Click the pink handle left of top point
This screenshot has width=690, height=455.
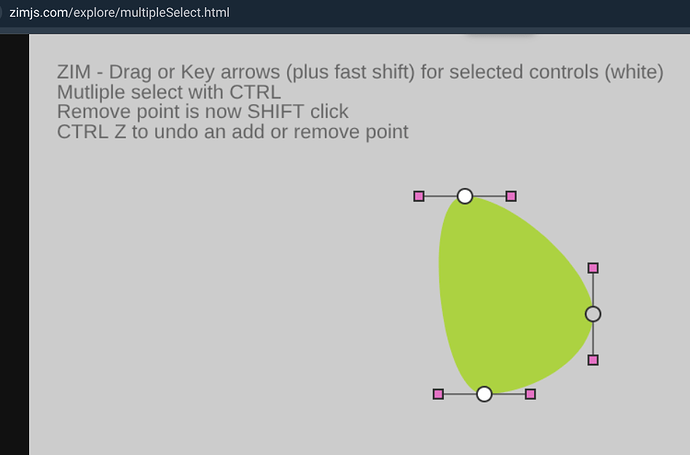419,196
